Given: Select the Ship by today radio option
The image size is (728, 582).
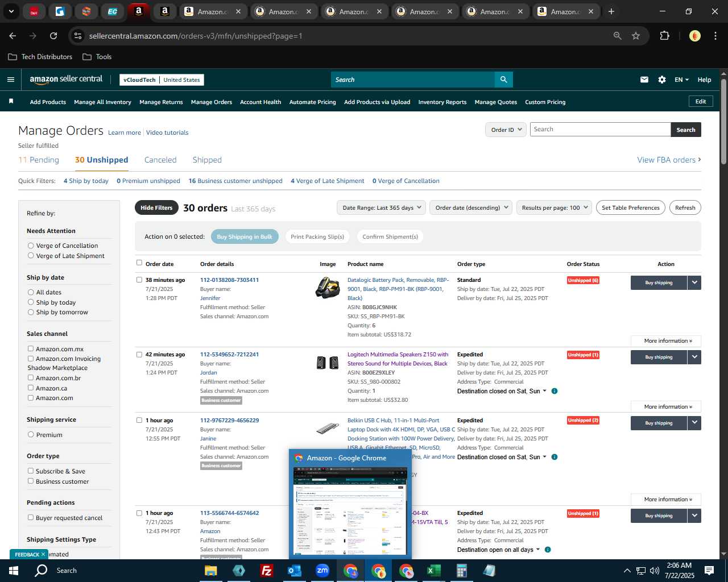Looking at the screenshot, I should 31,302.
